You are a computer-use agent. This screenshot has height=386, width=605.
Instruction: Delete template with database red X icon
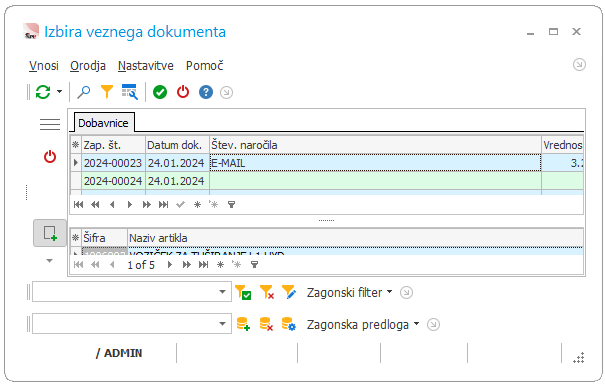pos(266,324)
